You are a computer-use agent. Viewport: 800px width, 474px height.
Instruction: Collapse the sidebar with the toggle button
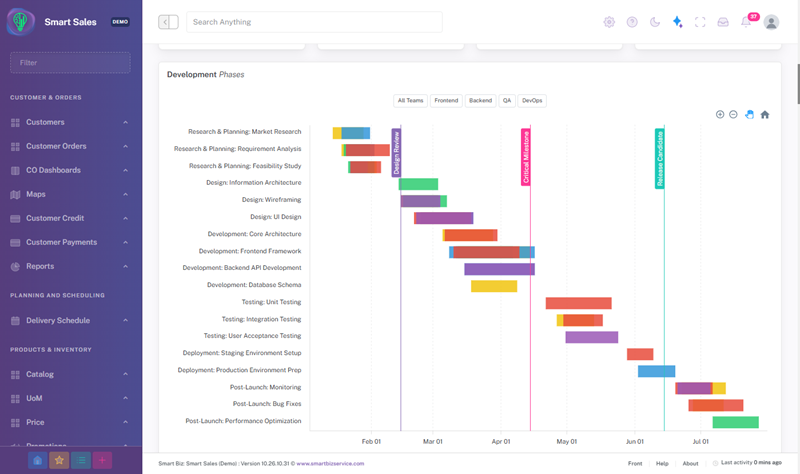[x=168, y=22]
